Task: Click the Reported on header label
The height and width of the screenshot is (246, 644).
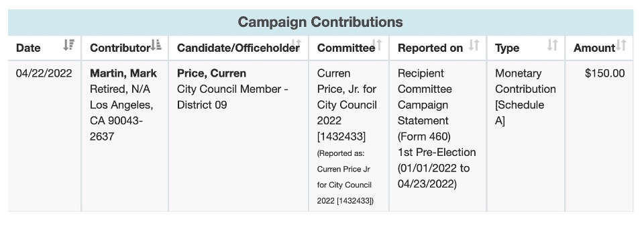Action: click(x=430, y=48)
